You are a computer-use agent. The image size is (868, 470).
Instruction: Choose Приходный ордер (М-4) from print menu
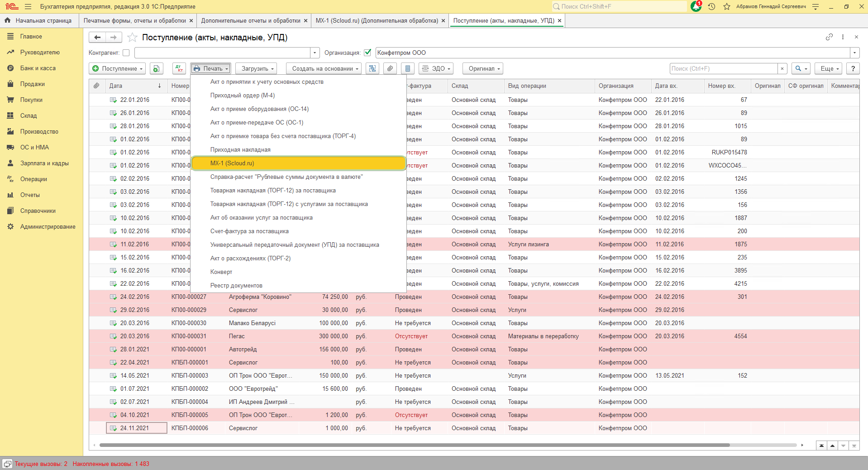click(299, 96)
